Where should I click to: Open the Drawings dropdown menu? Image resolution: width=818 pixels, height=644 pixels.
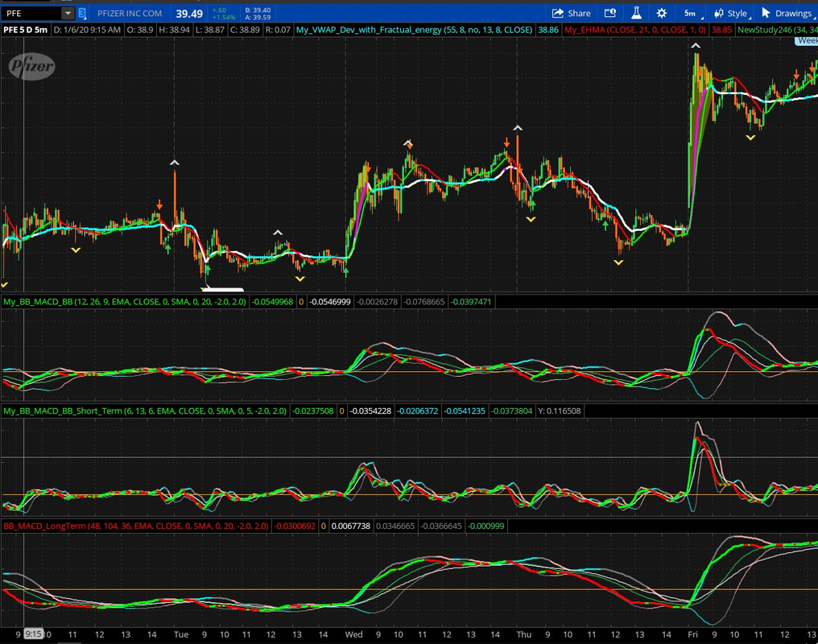tap(792, 13)
